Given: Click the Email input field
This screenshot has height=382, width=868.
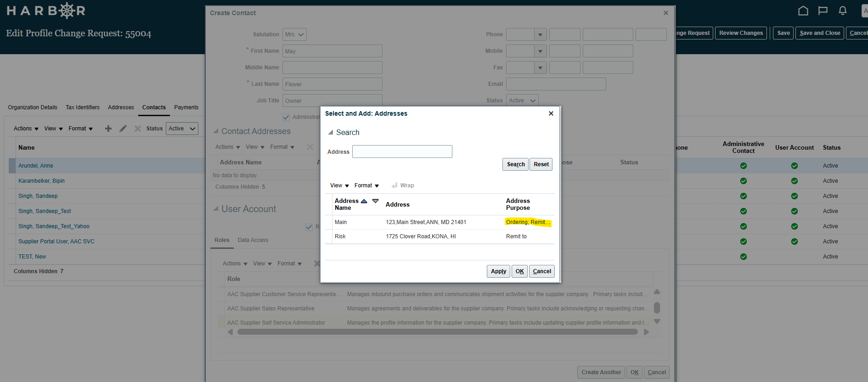Looking at the screenshot, I should tap(556, 84).
